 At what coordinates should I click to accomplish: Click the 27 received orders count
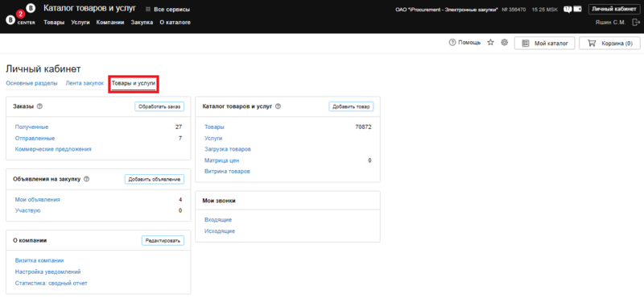[179, 127]
